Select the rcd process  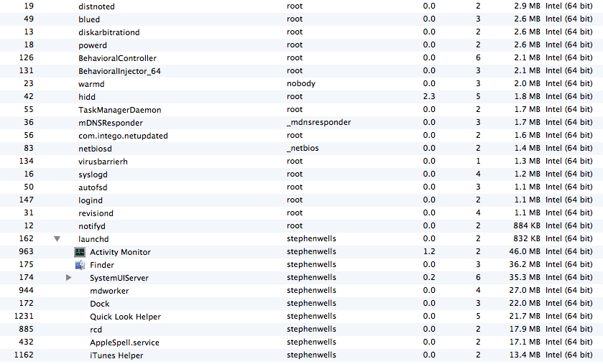tap(302, 330)
